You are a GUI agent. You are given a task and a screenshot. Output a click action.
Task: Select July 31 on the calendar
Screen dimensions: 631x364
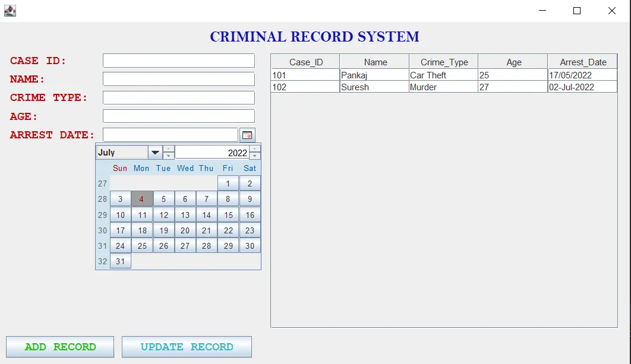coord(120,261)
